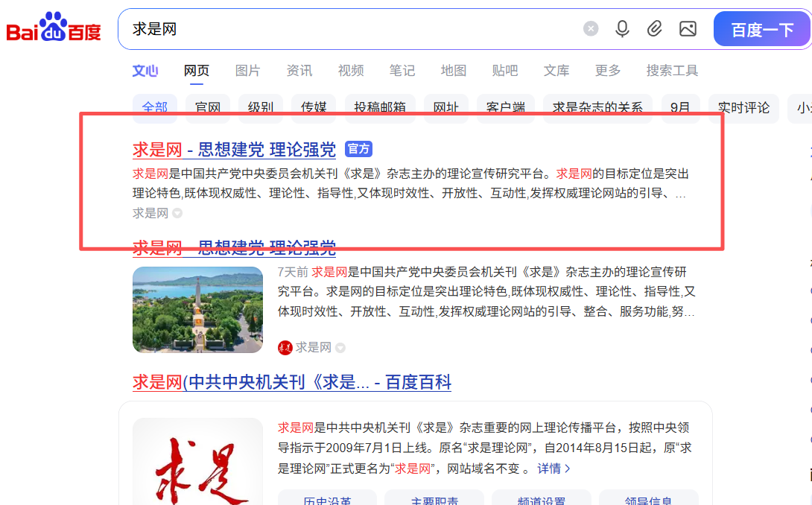812x505 pixels.
Task: Click the 求是 calligraphy thumbnail image
Action: (x=197, y=458)
